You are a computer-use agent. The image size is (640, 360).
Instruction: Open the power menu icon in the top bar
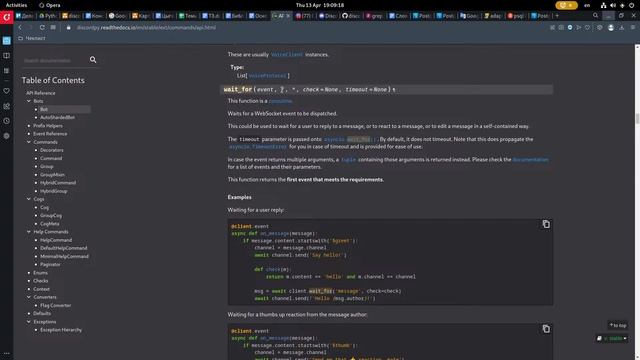(631, 5)
